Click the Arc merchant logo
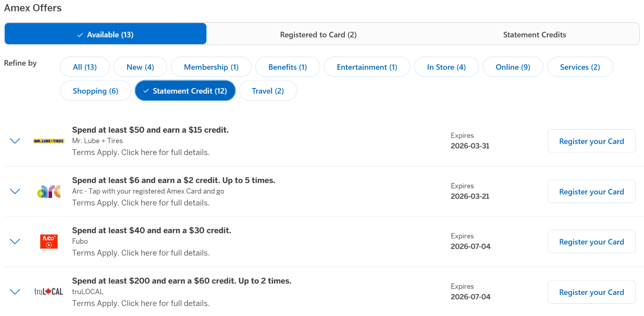 (x=49, y=191)
